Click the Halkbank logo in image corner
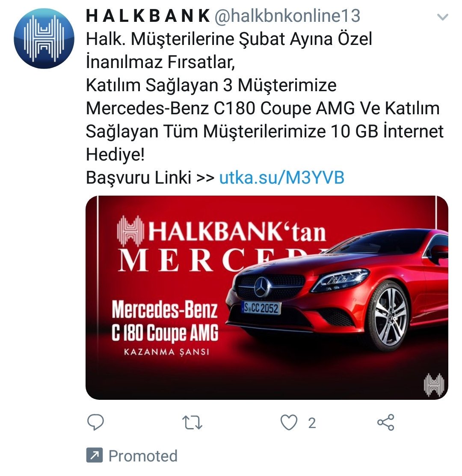462x476 pixels. [x=434, y=385]
